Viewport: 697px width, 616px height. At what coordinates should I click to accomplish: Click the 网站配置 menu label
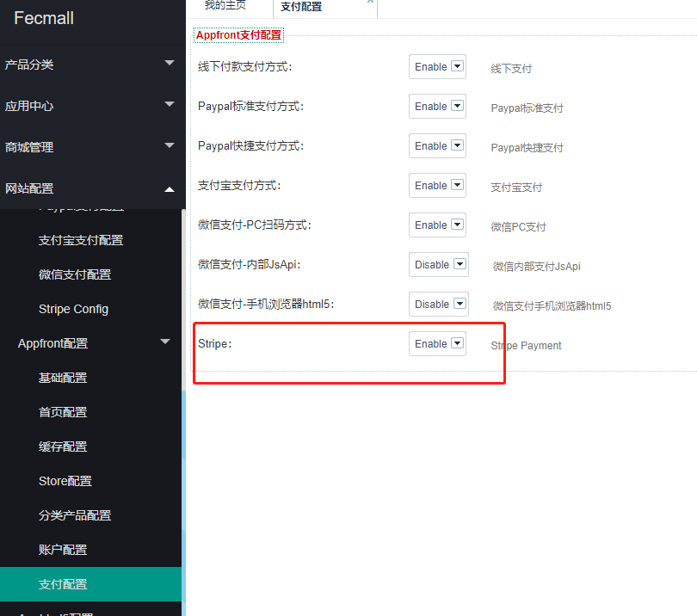pyautogui.click(x=29, y=189)
